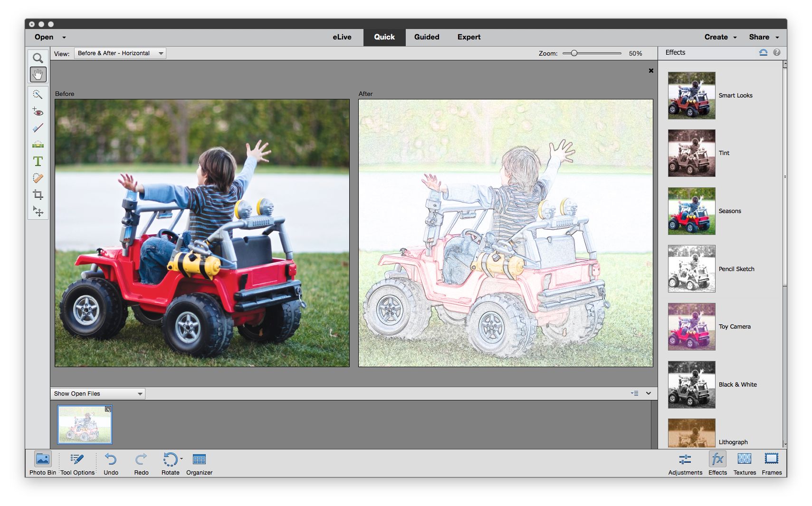The width and height of the screenshot is (812, 506).
Task: Select the Hand tool
Action: point(38,75)
